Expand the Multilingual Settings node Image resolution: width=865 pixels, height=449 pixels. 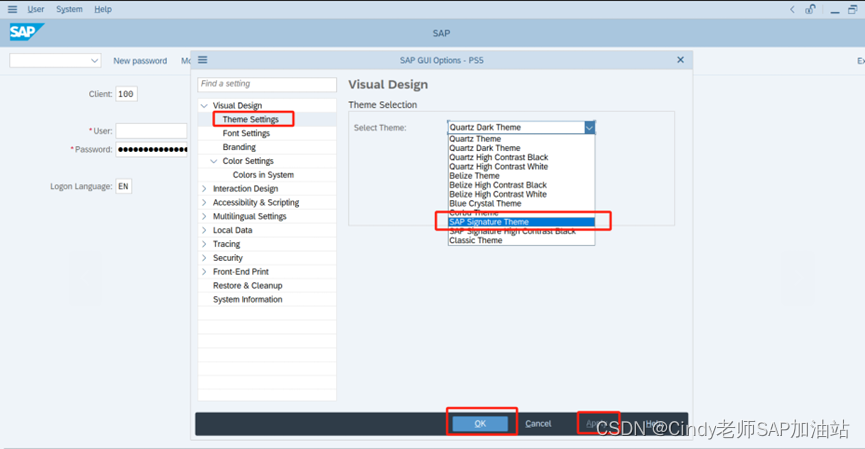[x=204, y=216]
